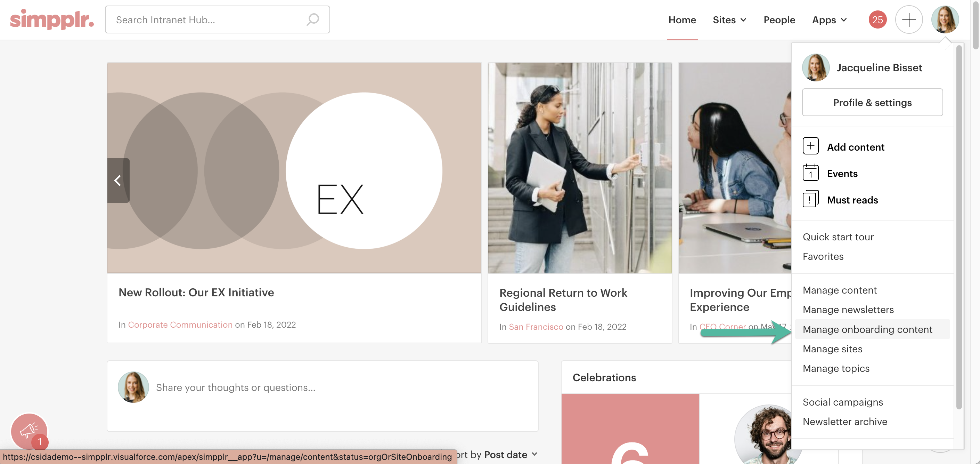The height and width of the screenshot is (464, 980).
Task: Go to the People tab
Action: [x=779, y=20]
